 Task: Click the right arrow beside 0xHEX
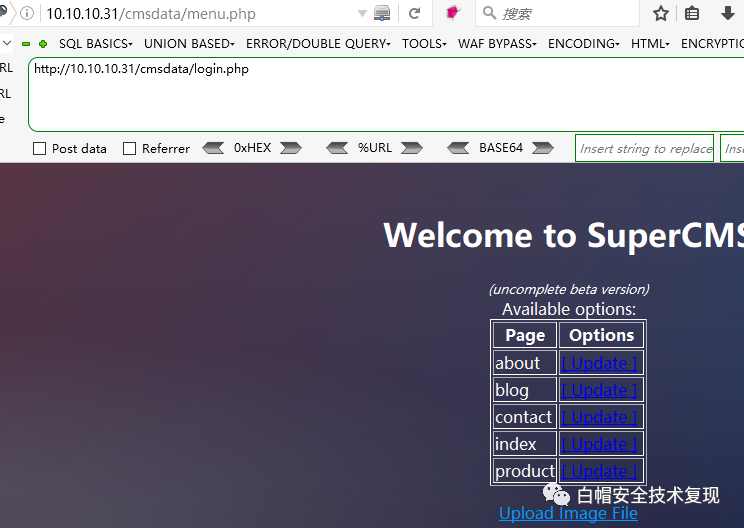290,148
